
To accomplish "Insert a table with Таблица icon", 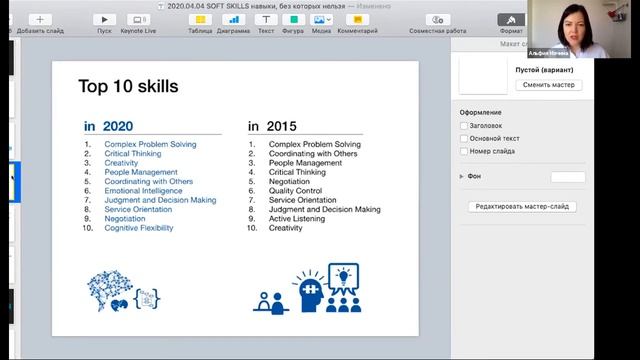I will pos(200,20).
